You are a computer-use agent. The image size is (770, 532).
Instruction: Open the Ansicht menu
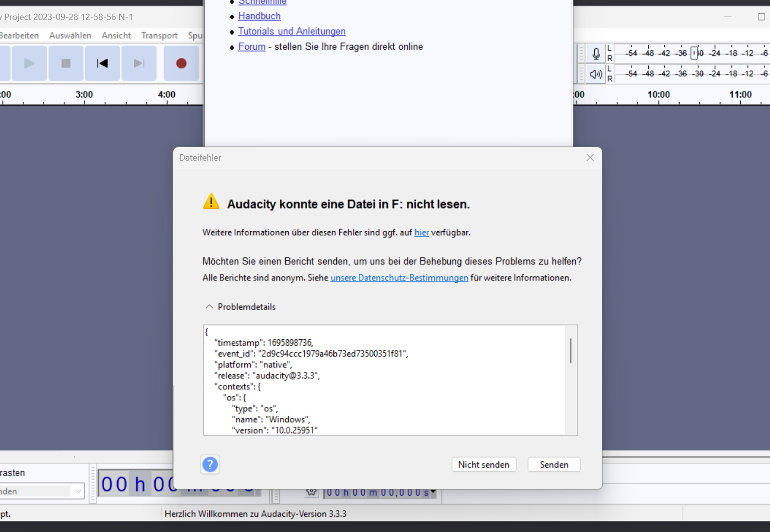[x=116, y=36]
